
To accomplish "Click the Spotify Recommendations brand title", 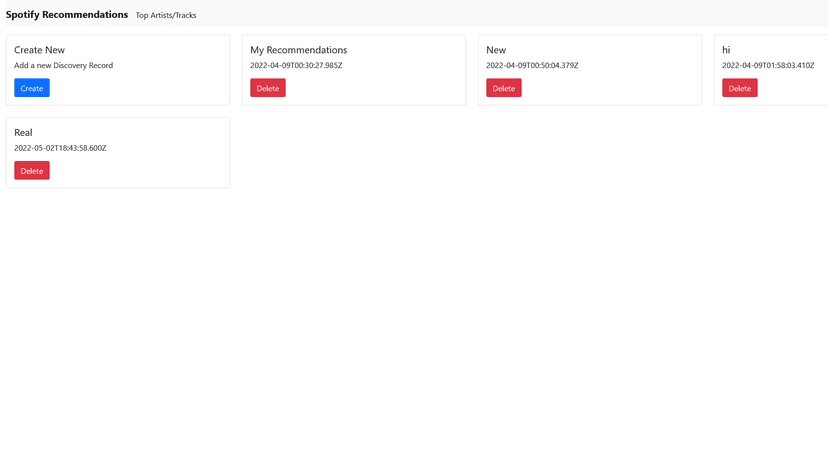I will coord(67,15).
